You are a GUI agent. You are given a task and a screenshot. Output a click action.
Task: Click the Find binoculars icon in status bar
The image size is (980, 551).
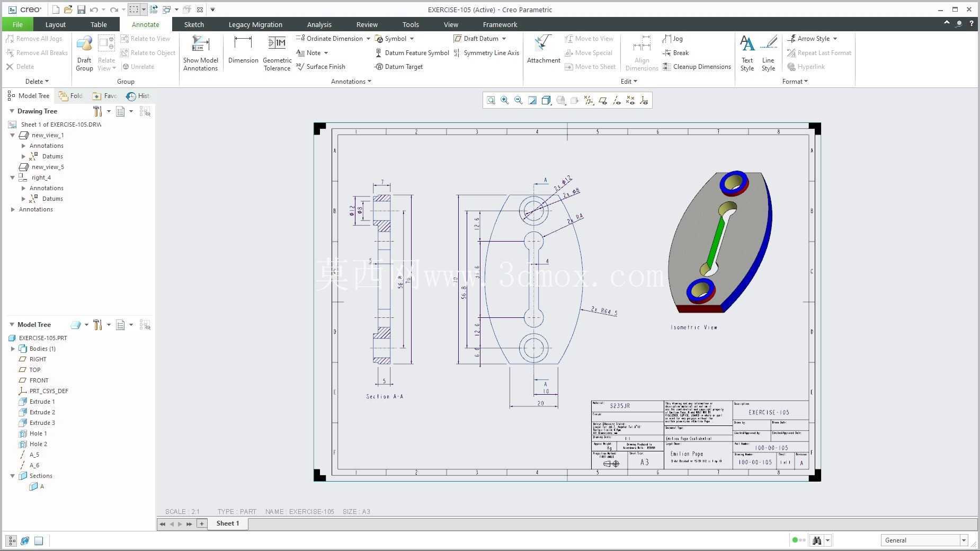(x=817, y=540)
